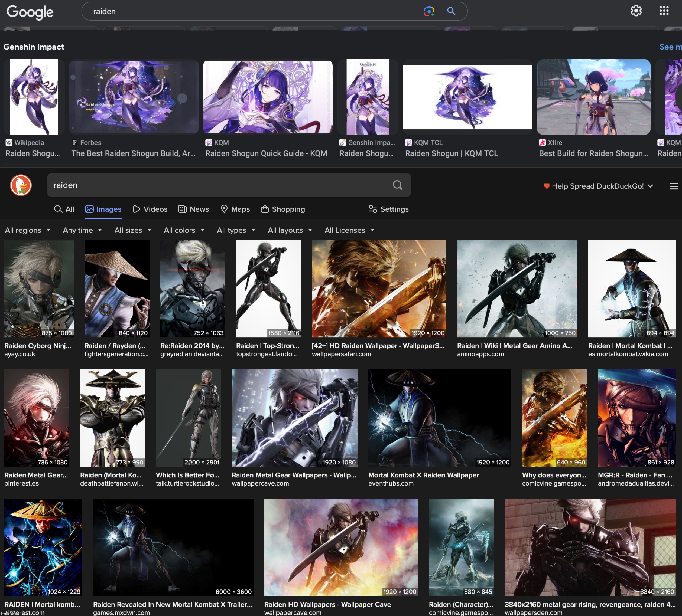Open the 894 × 894 Mortal Kombat wikia image
The width and height of the screenshot is (682, 616).
coord(632,289)
